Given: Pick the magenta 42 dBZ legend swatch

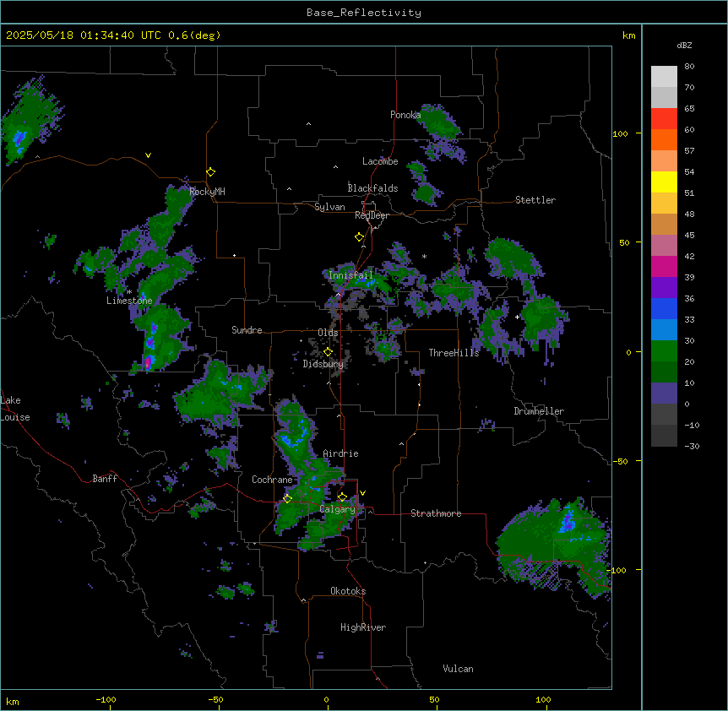Looking at the screenshot, I should click(x=664, y=266).
